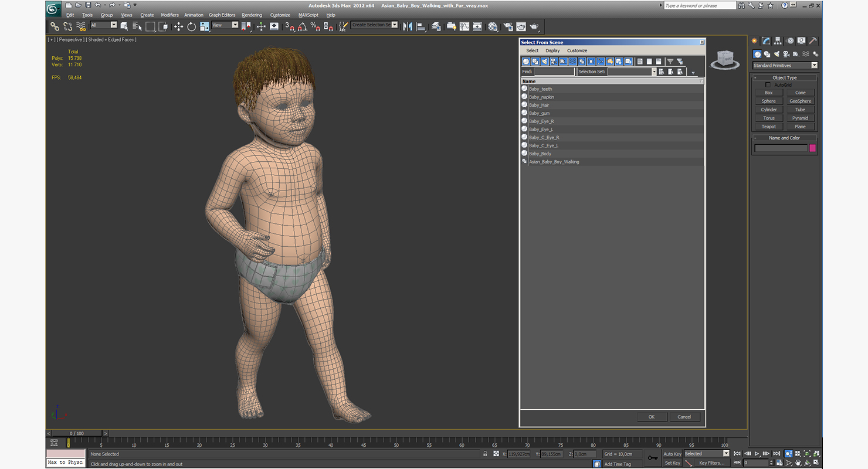The image size is (868, 469).
Task: Open the Curve Editor icon
Action: point(464,26)
